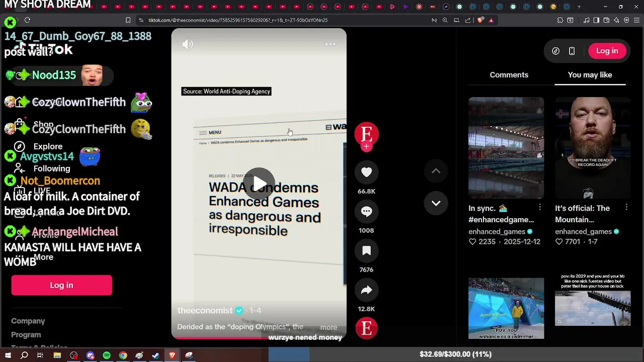Open the video's sound disc icon

366,328
